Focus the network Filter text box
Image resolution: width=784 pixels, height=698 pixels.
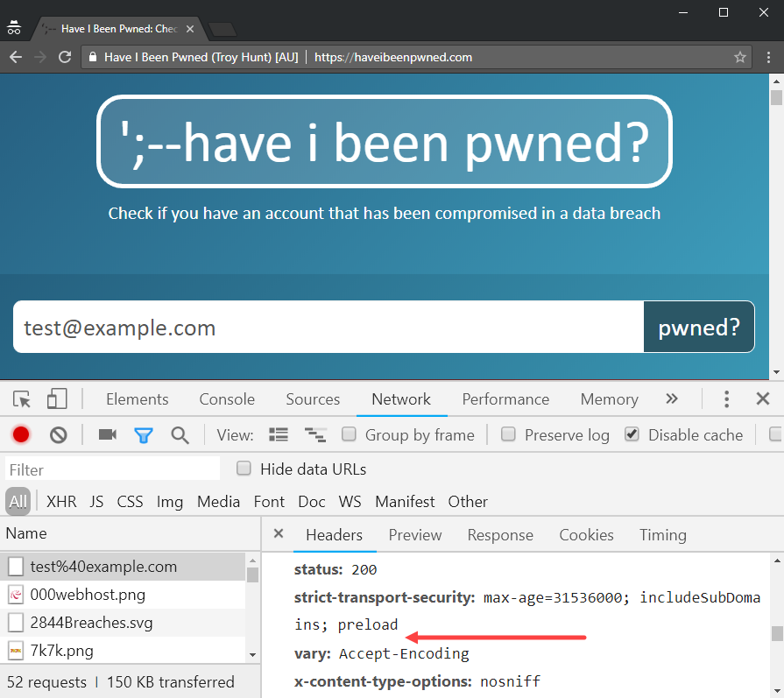[x=112, y=469]
